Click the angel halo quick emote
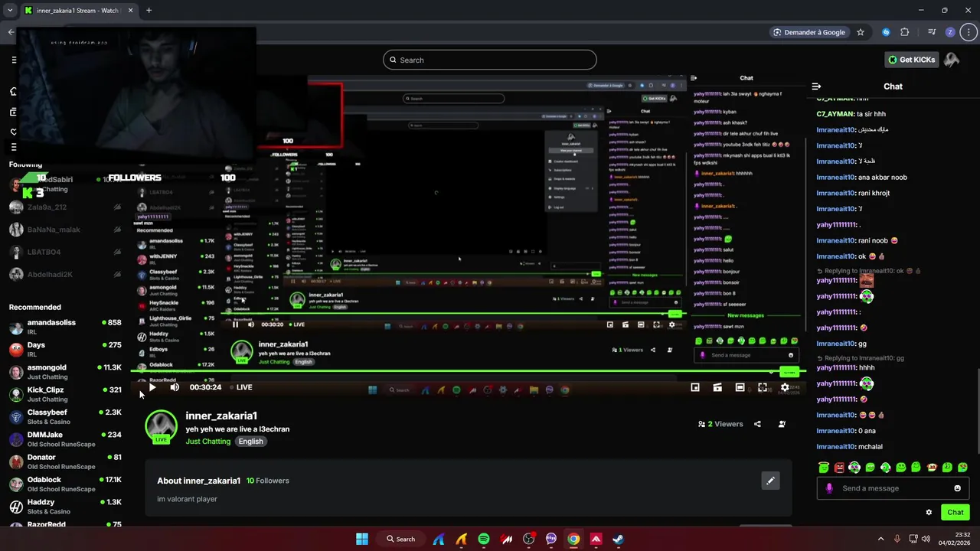The height and width of the screenshot is (551, 980). click(x=824, y=467)
